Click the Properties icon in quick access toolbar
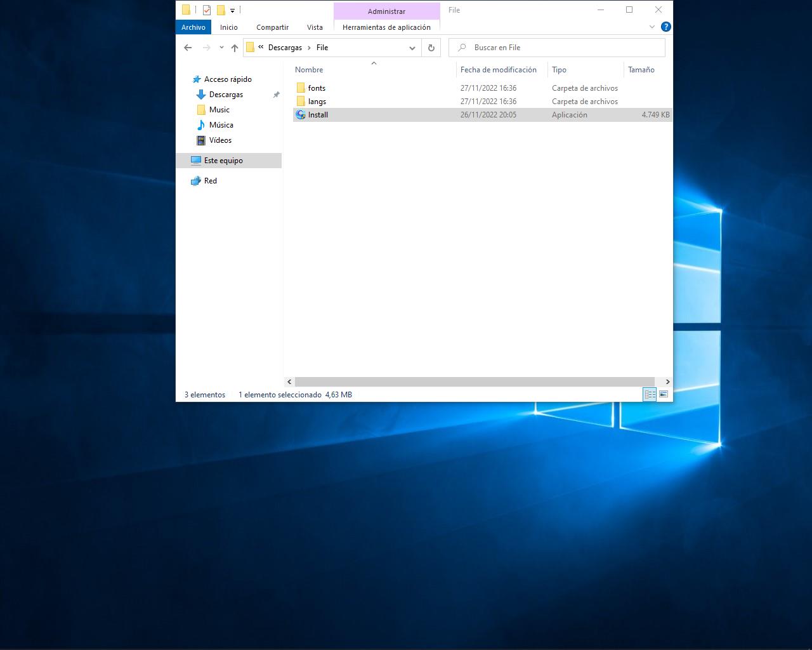 [x=207, y=10]
